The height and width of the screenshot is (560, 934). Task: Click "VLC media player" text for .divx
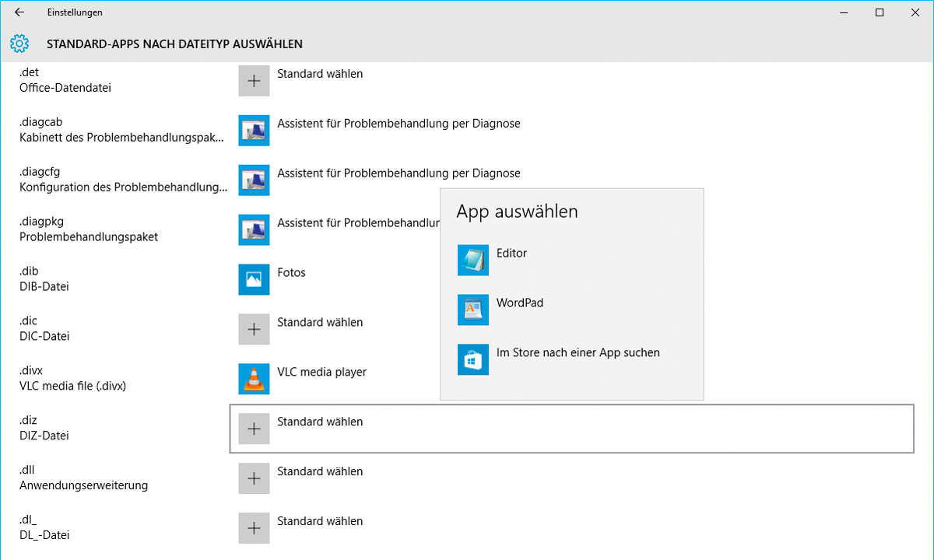coord(321,372)
